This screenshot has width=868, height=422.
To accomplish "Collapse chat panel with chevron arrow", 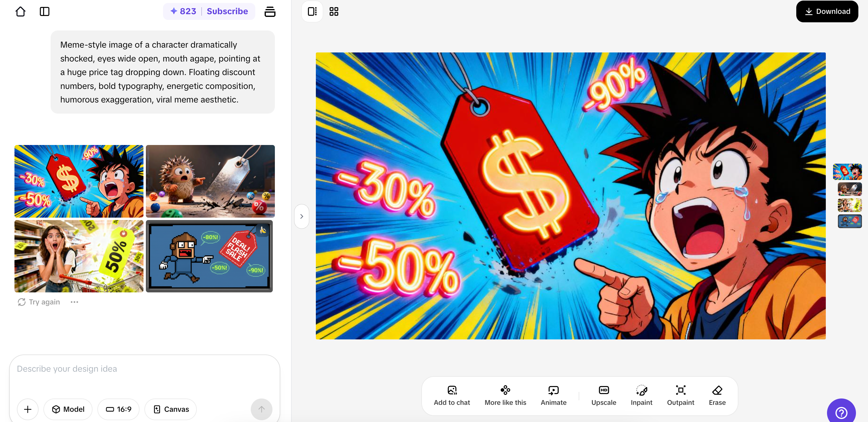I will click(302, 216).
